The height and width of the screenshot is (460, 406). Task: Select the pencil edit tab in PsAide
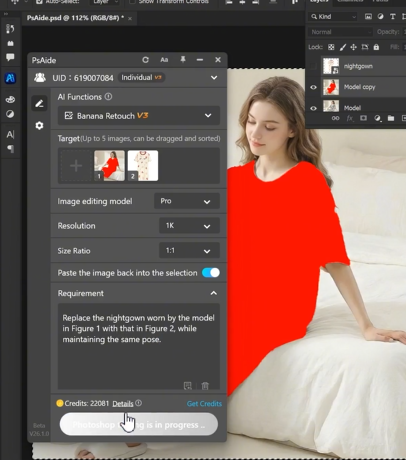pyautogui.click(x=39, y=103)
